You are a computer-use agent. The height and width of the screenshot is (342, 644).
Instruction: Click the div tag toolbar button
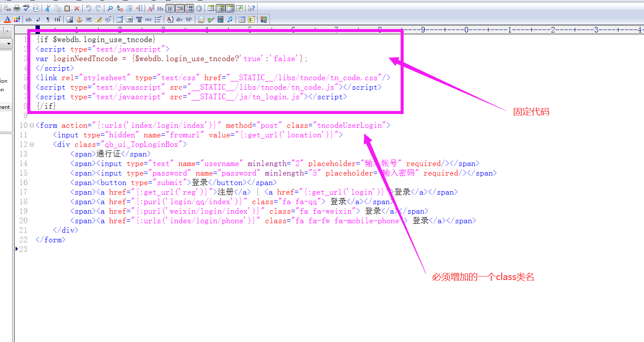(x=179, y=20)
